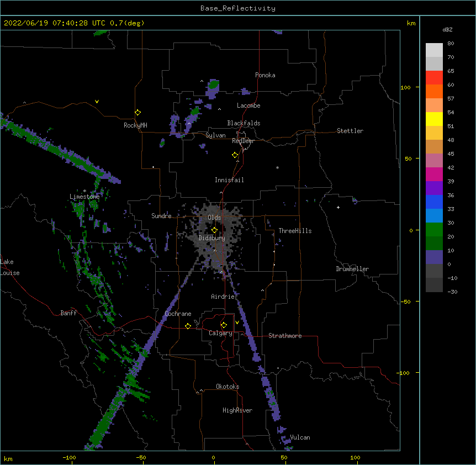Click the white asterisk above Limestone label
476x465 pixels.
coord(84,191)
